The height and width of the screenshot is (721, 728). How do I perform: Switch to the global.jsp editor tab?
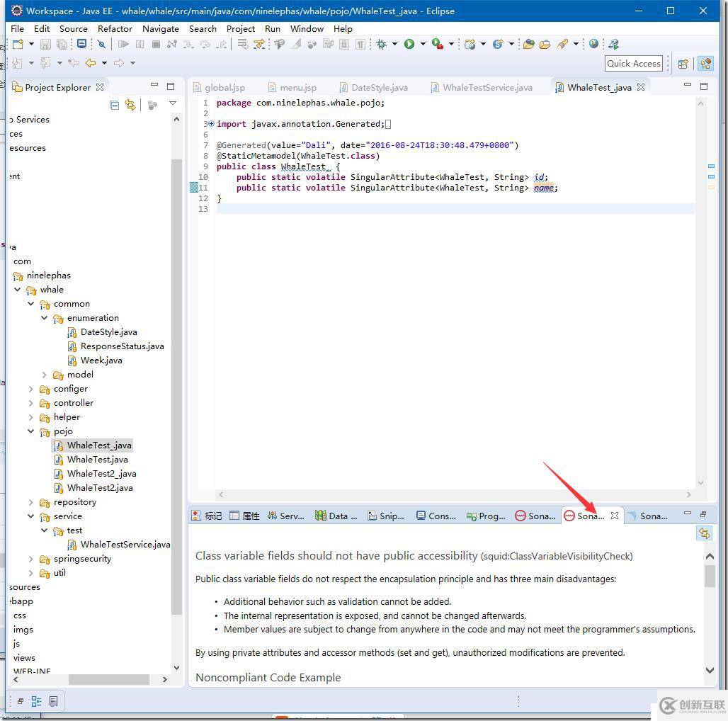pos(219,87)
